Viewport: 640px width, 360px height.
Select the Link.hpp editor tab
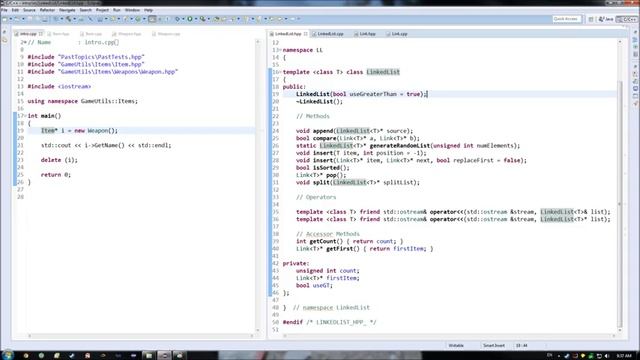click(x=364, y=34)
